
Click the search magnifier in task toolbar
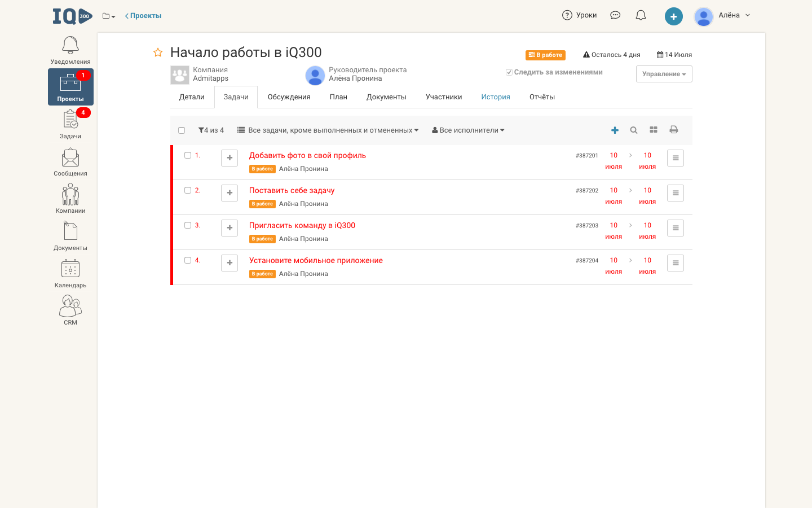tap(634, 130)
